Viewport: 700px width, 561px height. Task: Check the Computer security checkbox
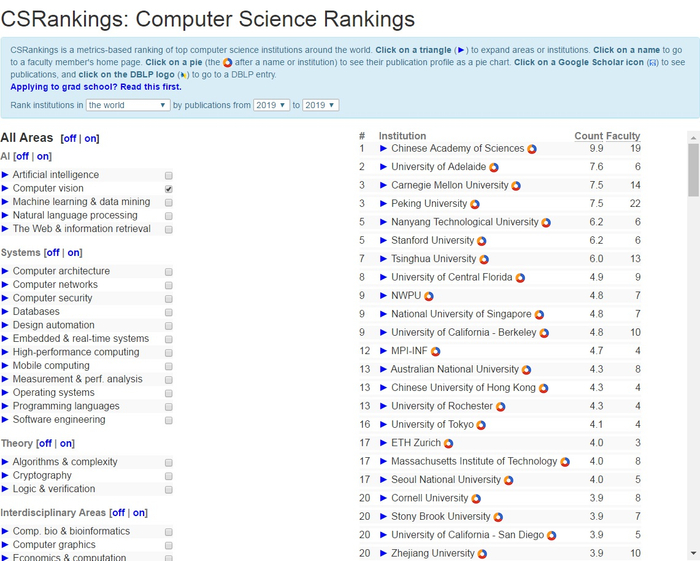pyautogui.click(x=169, y=299)
